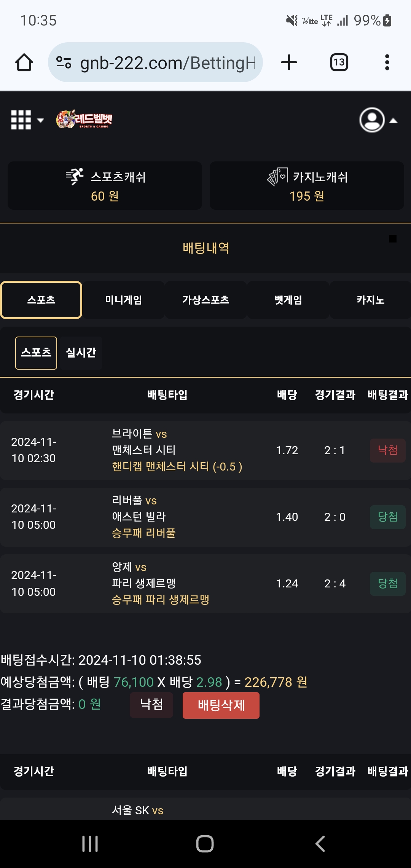Open the grid menu icon
411x868 pixels.
(21, 120)
